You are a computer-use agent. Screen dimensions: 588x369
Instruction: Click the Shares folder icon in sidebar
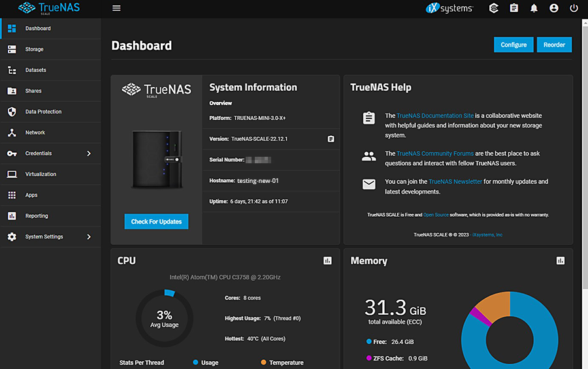click(12, 91)
